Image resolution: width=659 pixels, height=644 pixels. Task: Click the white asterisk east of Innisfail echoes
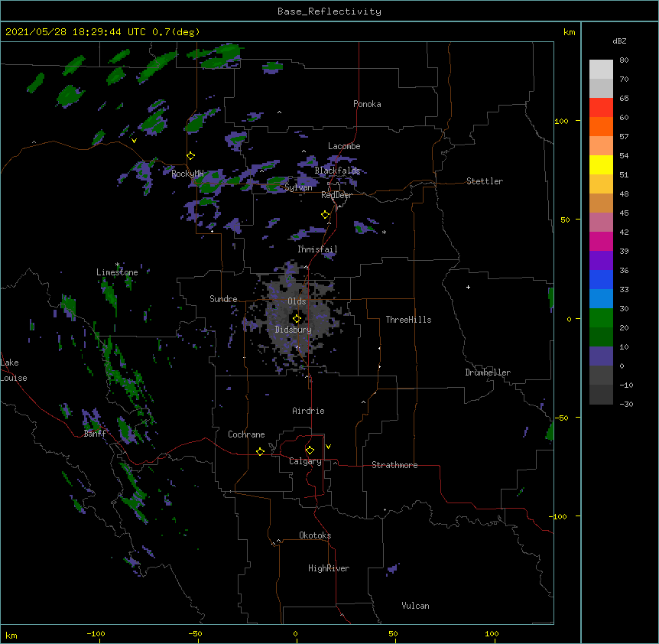click(384, 232)
